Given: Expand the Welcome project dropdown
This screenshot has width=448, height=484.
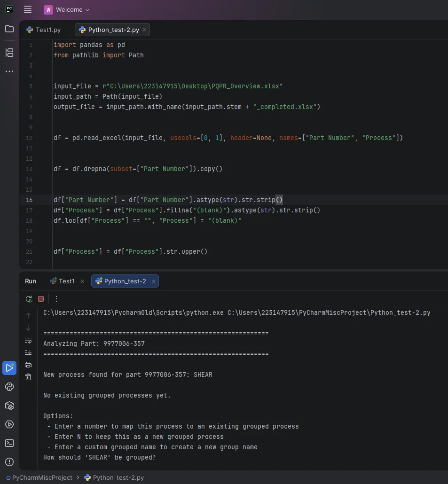Looking at the screenshot, I should 67,10.
